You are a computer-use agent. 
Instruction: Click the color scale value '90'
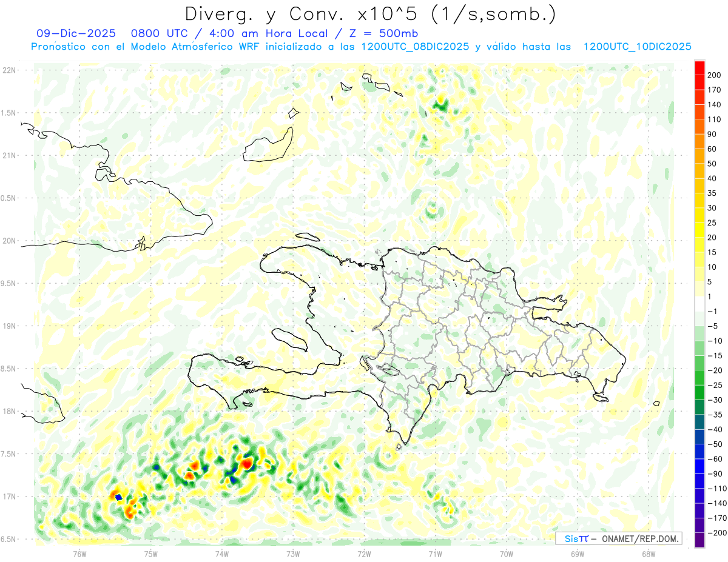tap(713, 135)
